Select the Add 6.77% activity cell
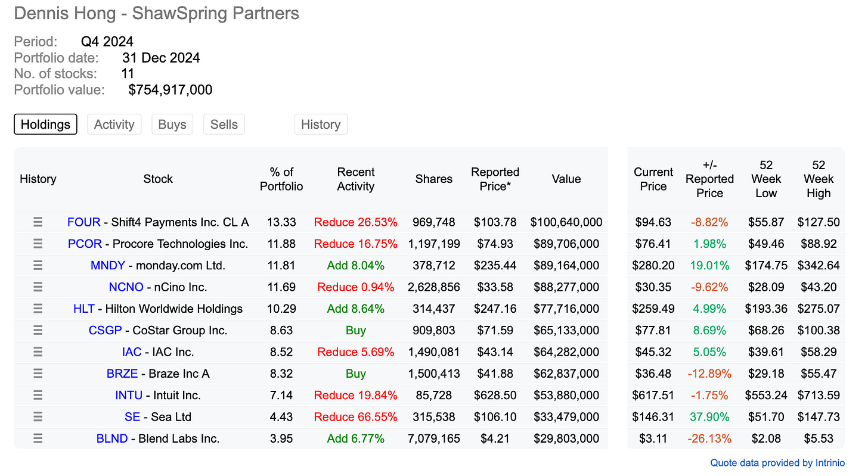Image resolution: width=868 pixels, height=476 pixels. pyautogui.click(x=356, y=438)
